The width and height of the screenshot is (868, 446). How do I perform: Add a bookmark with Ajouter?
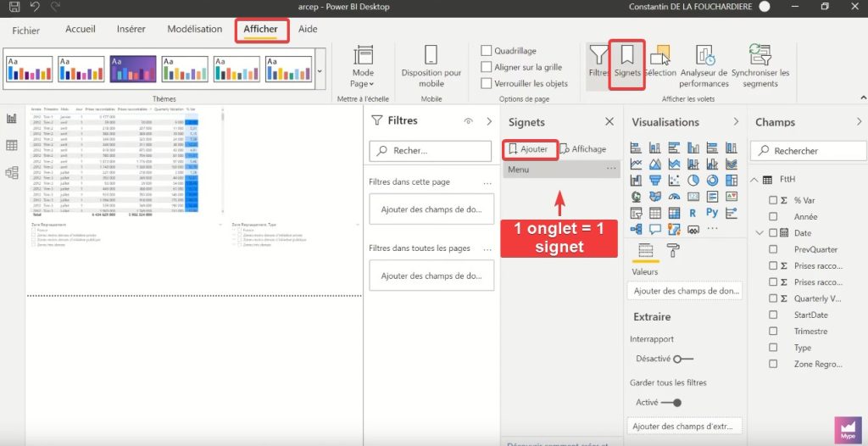point(529,149)
